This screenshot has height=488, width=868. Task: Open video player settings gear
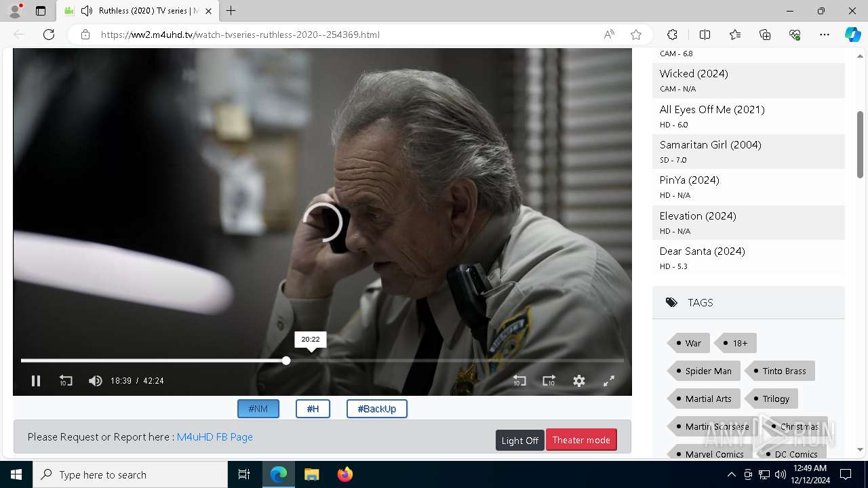[x=579, y=381]
